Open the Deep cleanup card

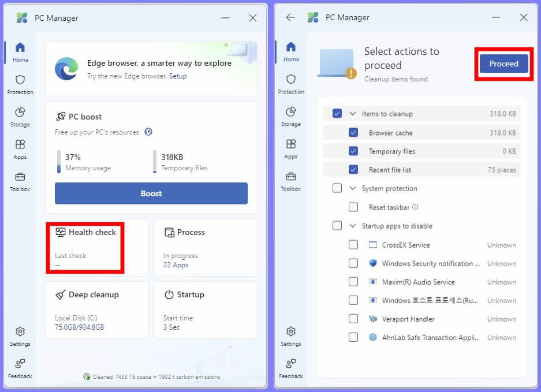click(x=97, y=310)
